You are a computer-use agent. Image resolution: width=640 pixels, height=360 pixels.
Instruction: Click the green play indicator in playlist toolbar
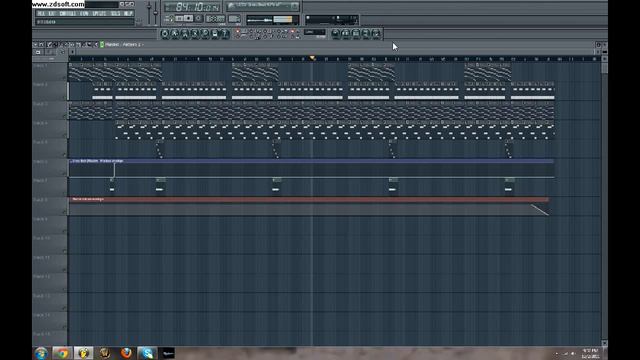[102, 44]
